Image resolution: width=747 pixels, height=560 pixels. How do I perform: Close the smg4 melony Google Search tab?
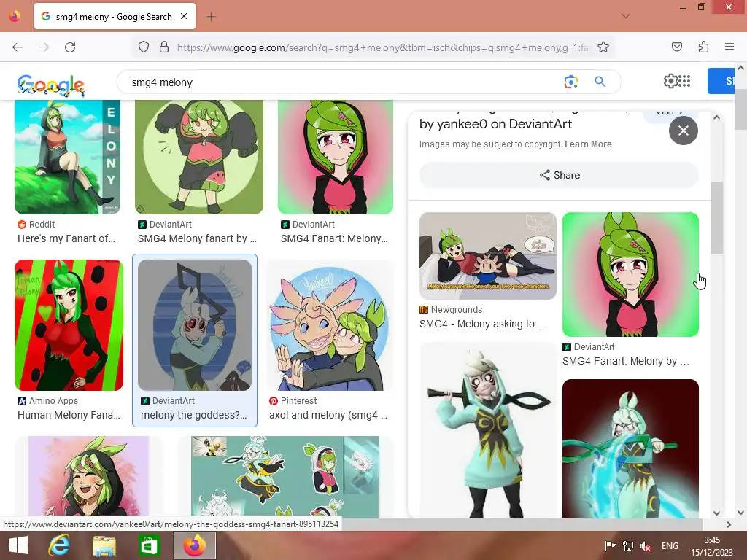(184, 16)
